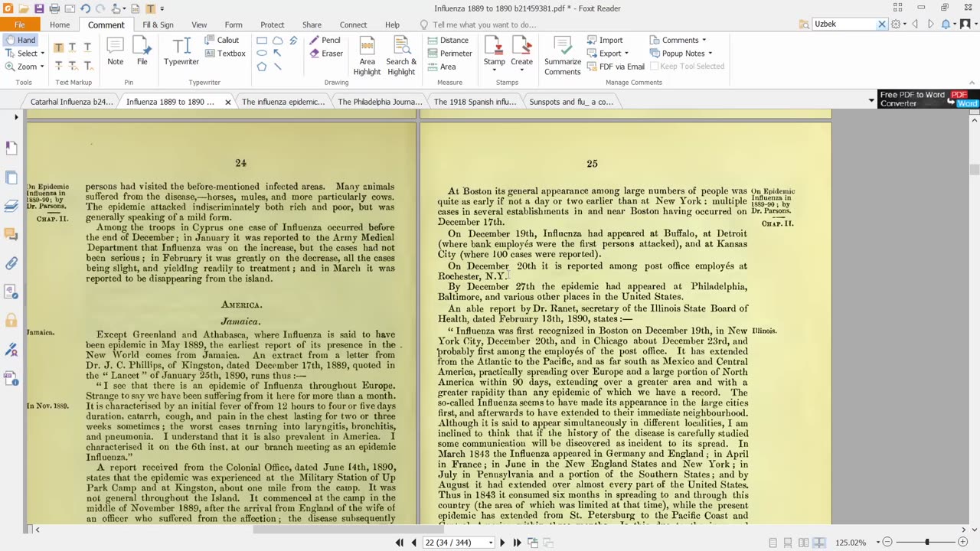Switch to Sunspots and flu document tab
The width and height of the screenshot is (980, 551).
(x=571, y=102)
